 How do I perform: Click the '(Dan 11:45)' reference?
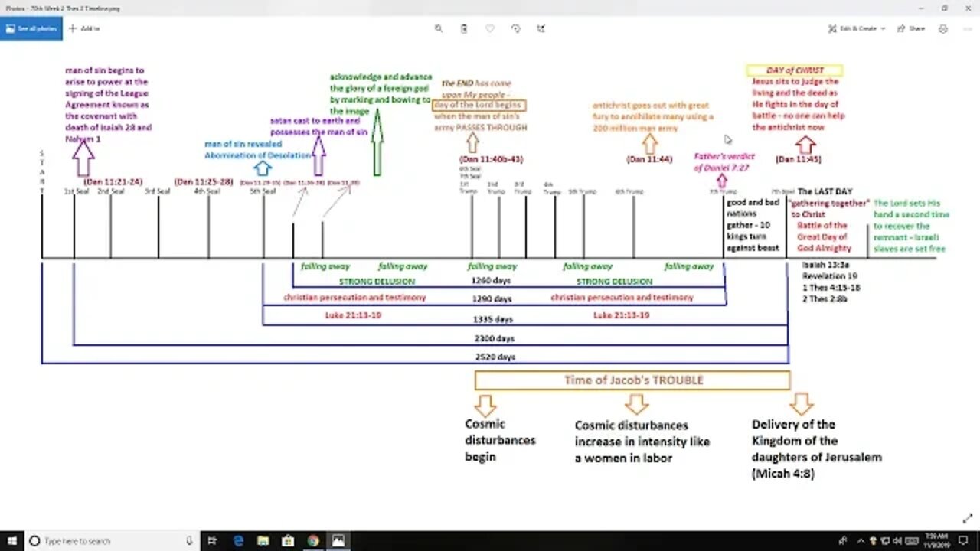pos(799,159)
